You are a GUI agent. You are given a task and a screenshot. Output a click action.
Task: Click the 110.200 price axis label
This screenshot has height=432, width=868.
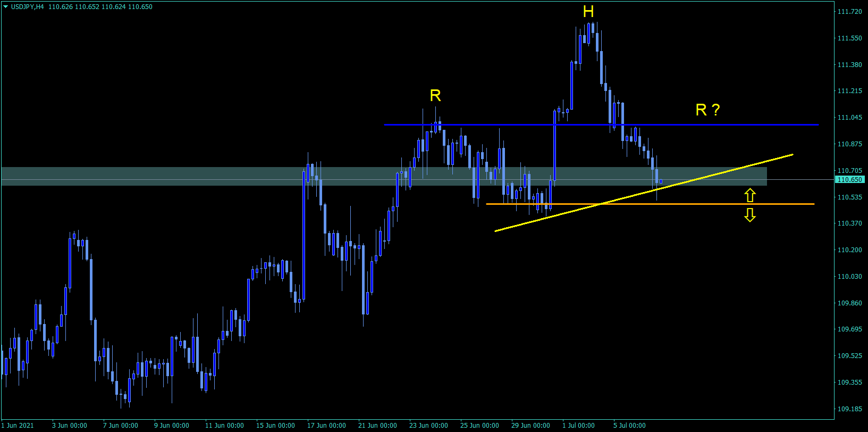849,250
